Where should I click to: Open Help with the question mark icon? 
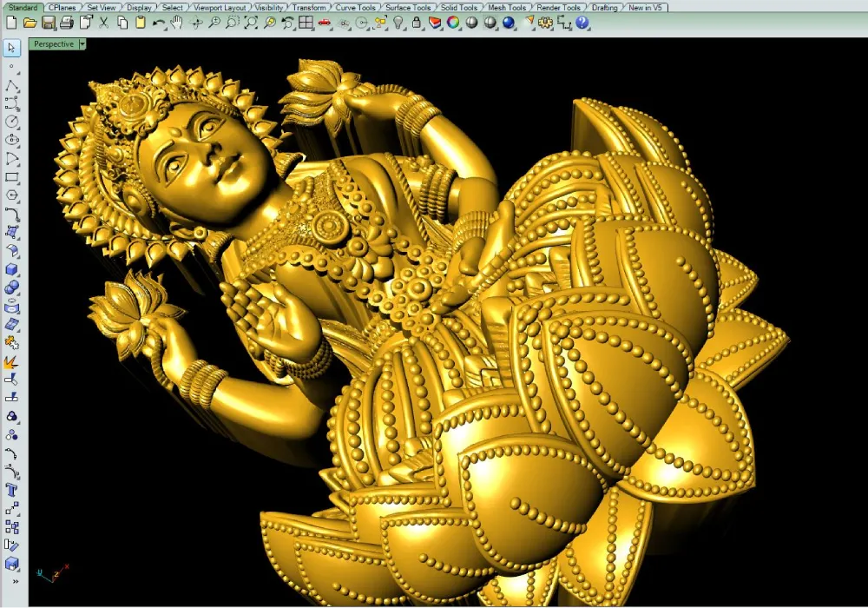pos(582,23)
